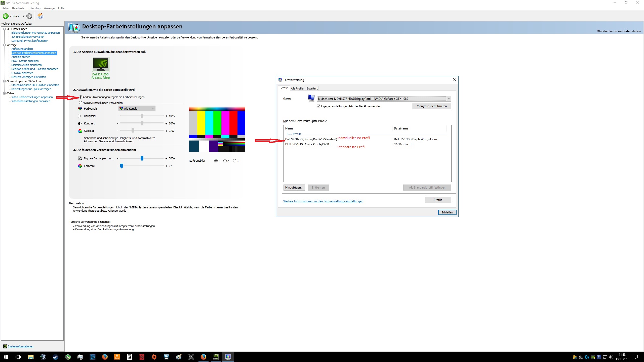The image size is (644, 362).
Task: Click the forward navigation arrow icon
Action: click(29, 16)
